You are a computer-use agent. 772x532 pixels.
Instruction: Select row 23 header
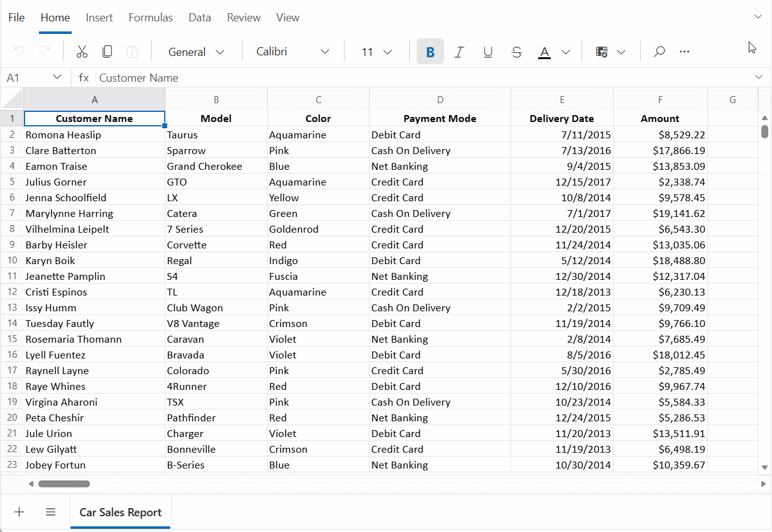[x=12, y=465]
